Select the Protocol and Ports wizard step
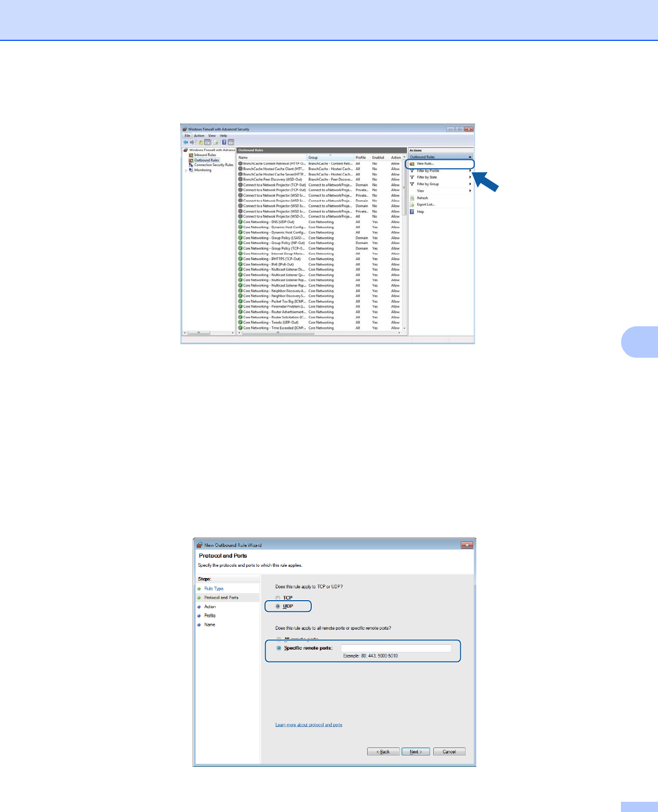Screen dimensions: 658x812 [221, 597]
